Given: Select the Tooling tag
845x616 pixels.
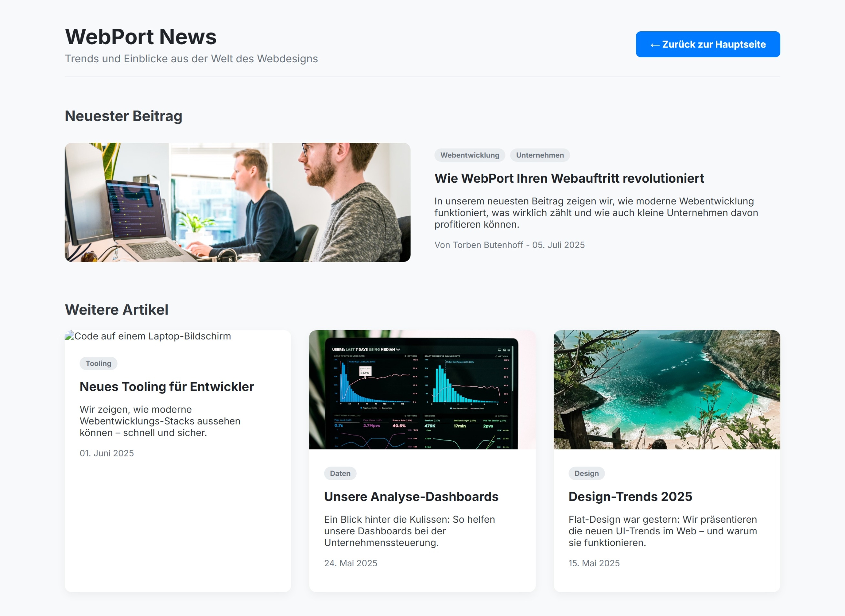Looking at the screenshot, I should pyautogui.click(x=99, y=364).
